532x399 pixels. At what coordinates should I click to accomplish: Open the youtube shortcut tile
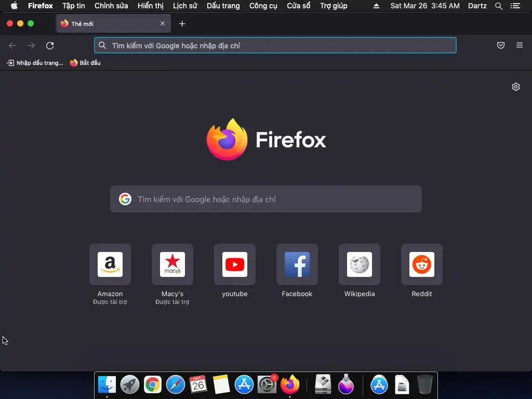tap(235, 264)
